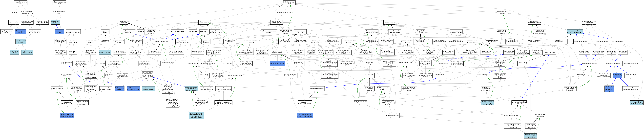Click the "molecular_function Gdf6" root node
This screenshot has width=644, height=139.
[21, 3]
